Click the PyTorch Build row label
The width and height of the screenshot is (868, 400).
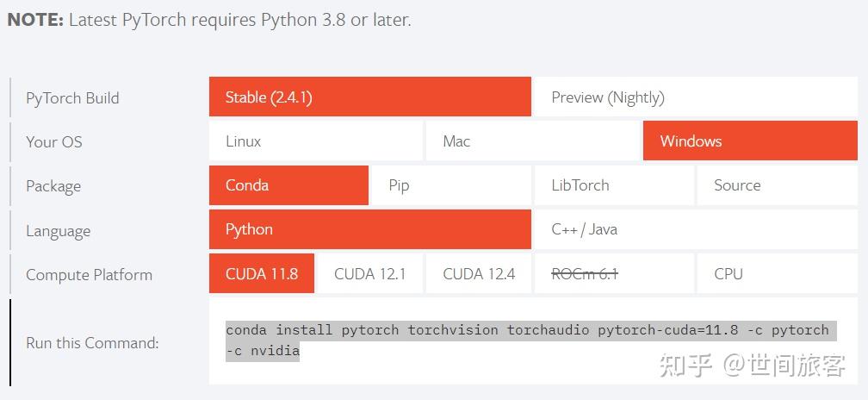[x=72, y=98]
